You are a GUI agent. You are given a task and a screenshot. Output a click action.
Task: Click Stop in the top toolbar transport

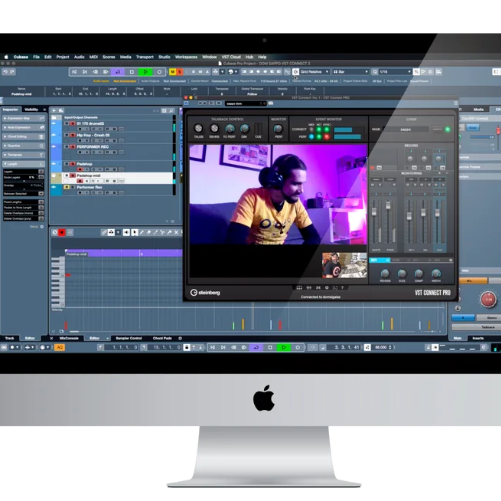(x=132, y=72)
